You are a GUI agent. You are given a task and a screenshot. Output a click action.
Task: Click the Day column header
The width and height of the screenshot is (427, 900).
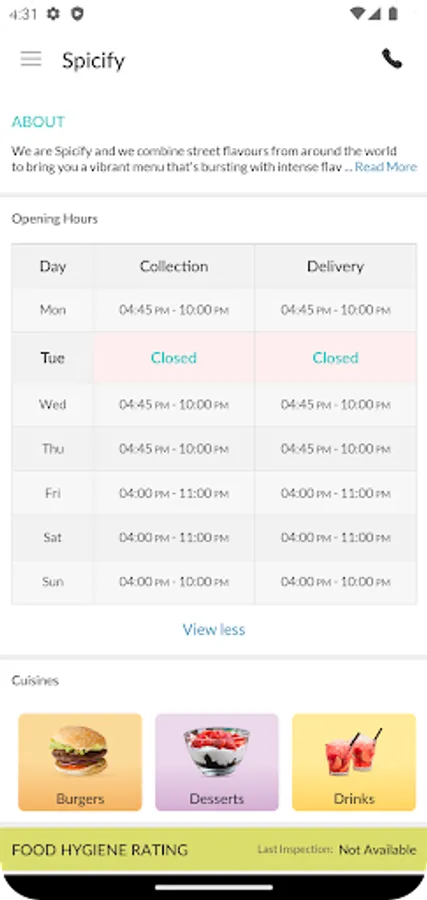[53, 266]
